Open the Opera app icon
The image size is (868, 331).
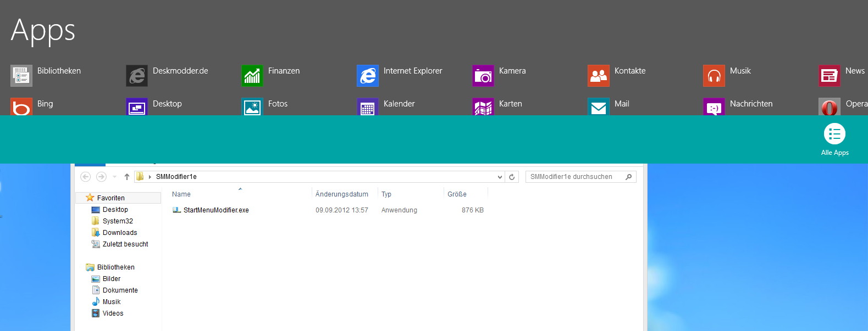(830, 106)
